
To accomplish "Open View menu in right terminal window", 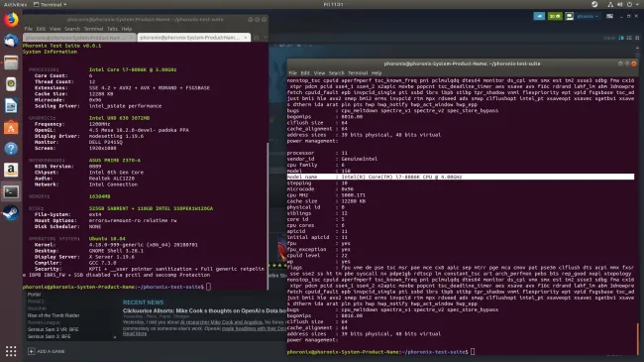I will (319, 72).
